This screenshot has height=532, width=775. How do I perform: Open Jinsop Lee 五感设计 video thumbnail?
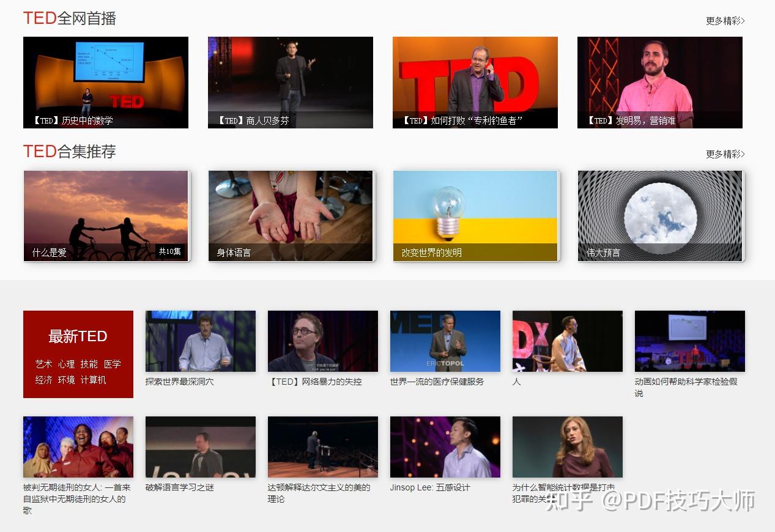[445, 447]
